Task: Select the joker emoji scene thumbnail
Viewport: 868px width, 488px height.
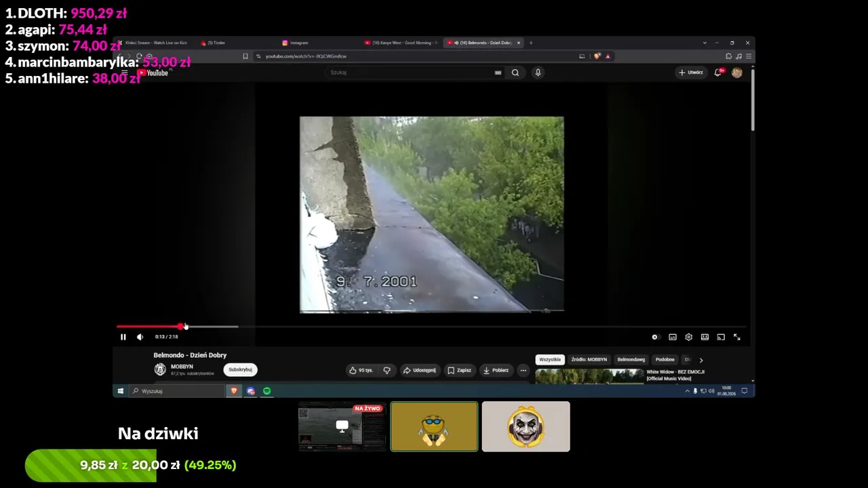Action: pos(526,426)
